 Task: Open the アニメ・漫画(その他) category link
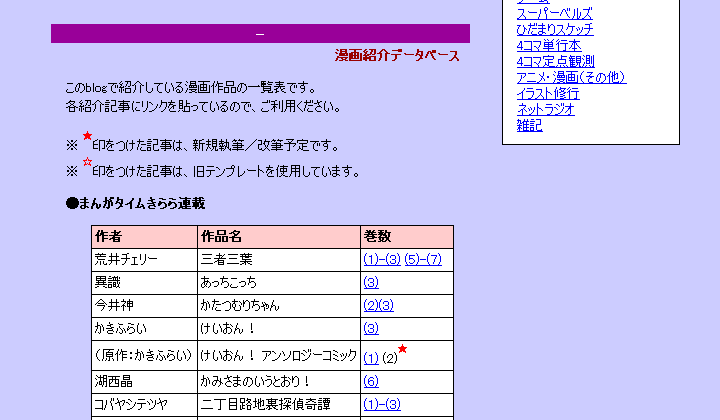click(571, 78)
